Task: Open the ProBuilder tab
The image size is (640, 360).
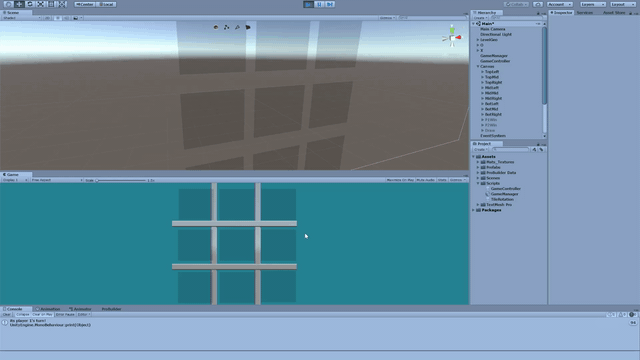Action: point(111,309)
